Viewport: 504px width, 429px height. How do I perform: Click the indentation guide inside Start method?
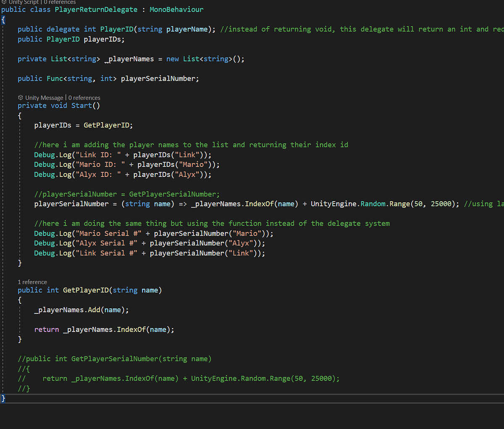[19, 189]
